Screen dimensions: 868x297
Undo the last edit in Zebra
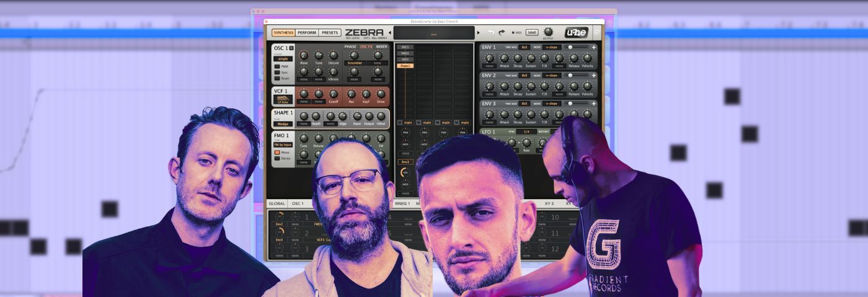491,32
